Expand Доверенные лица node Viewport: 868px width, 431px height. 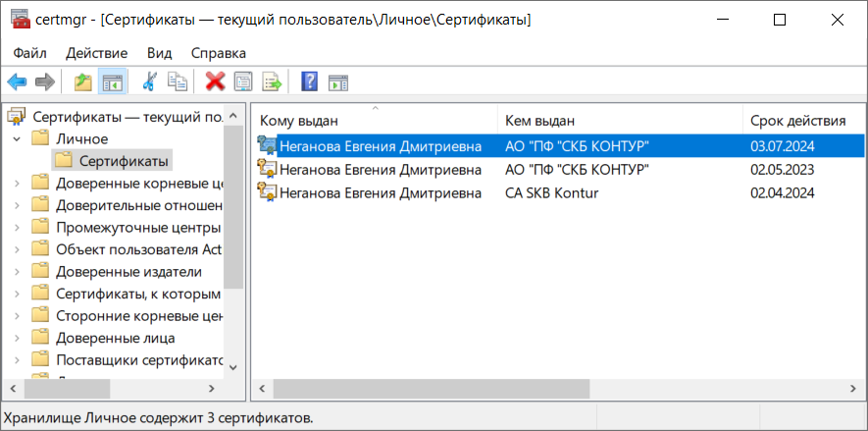17,338
